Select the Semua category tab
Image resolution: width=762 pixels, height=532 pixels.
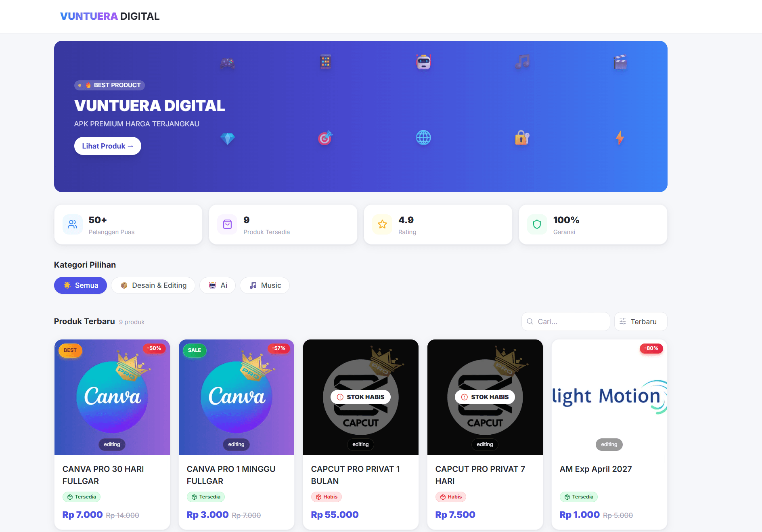tap(80, 285)
